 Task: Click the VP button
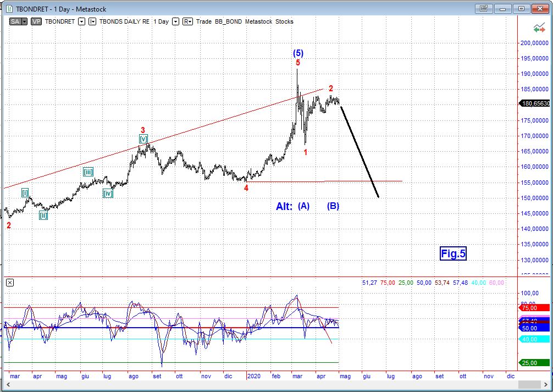(x=36, y=21)
